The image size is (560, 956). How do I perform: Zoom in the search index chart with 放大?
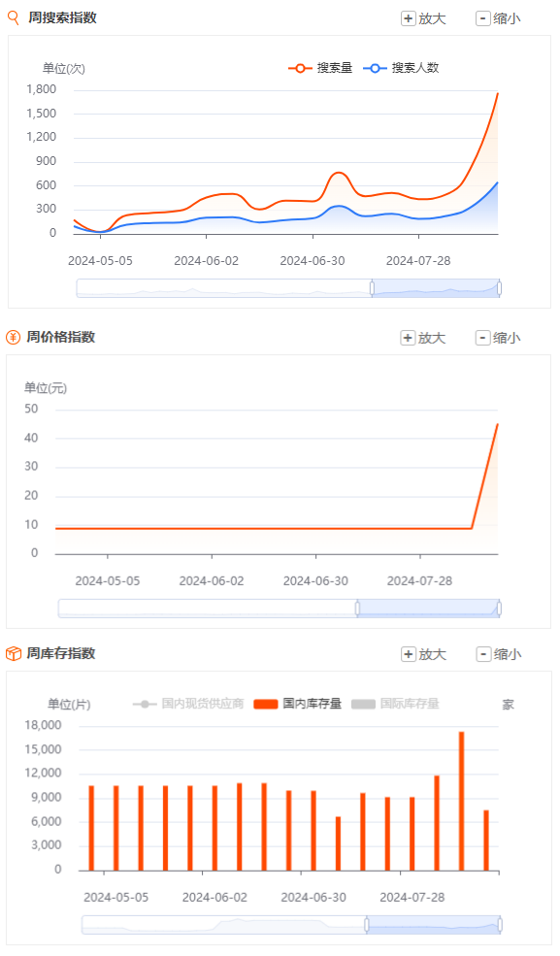pyautogui.click(x=423, y=18)
